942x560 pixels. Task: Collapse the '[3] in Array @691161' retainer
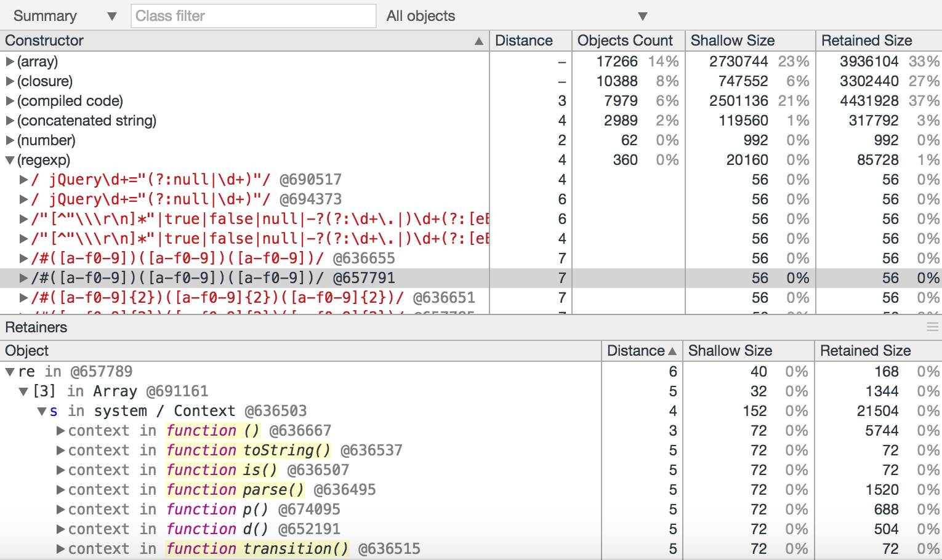coord(23,391)
